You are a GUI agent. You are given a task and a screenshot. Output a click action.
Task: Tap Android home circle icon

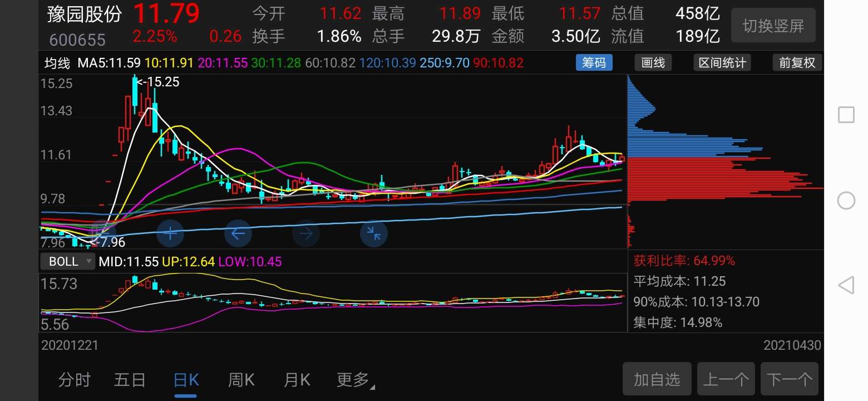tap(846, 200)
